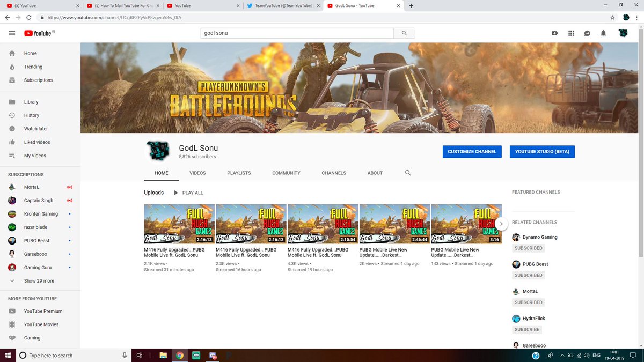Open the messages share icon
644x362 pixels.
point(587,33)
